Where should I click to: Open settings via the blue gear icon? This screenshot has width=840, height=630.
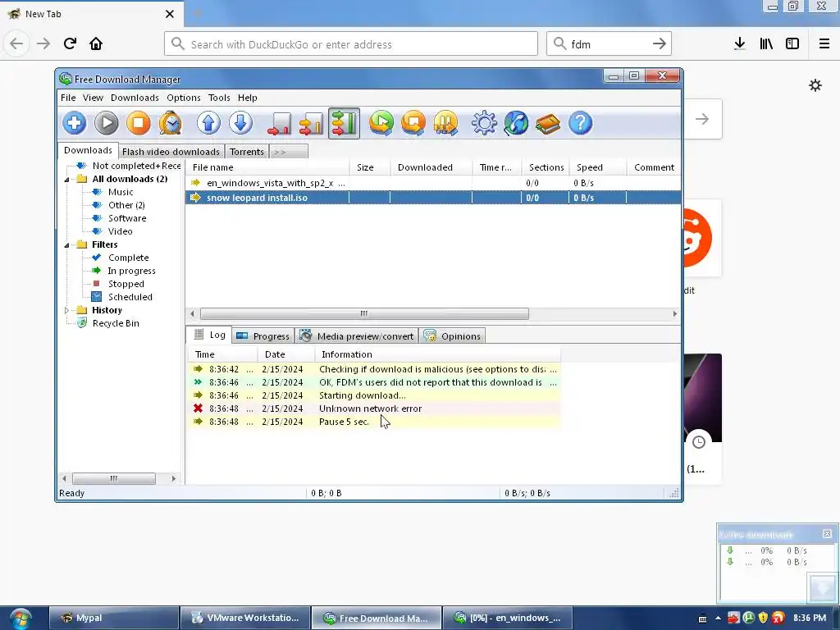coord(484,123)
